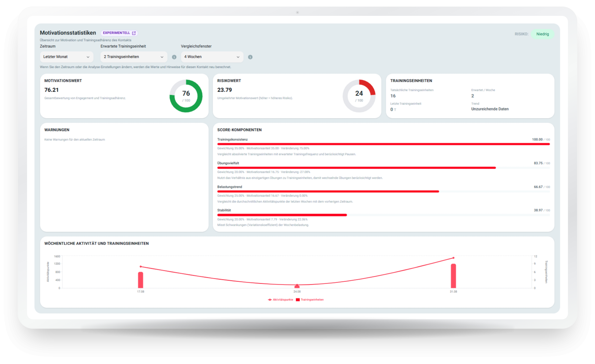Open the Experimentell external link icon
The width and height of the screenshot is (595, 364).
[134, 33]
